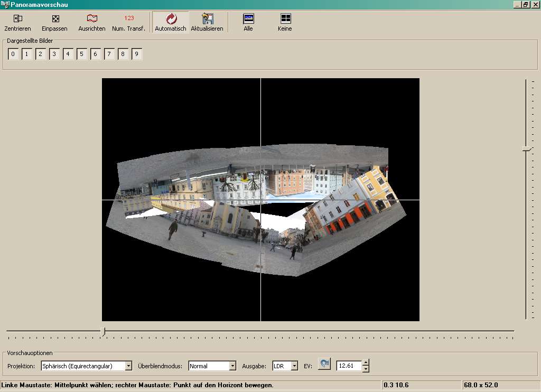Toggle display of image 5
Viewport: 541px width, 392px height.
(82, 54)
